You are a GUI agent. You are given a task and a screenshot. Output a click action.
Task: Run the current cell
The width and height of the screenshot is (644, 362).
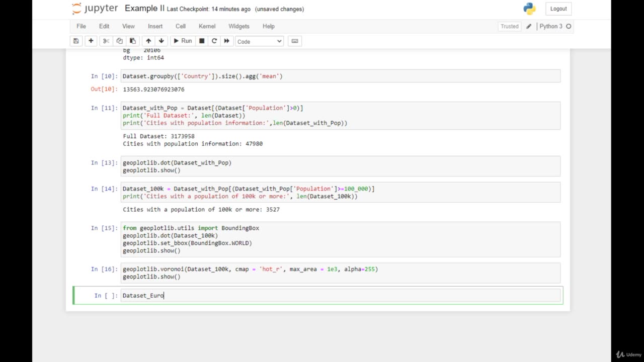(182, 41)
